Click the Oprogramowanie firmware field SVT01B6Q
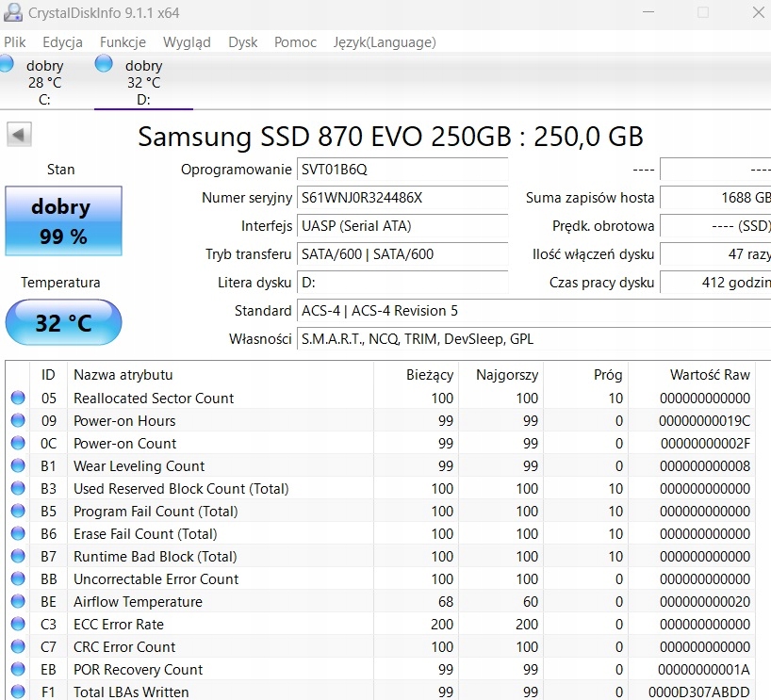 coord(402,170)
